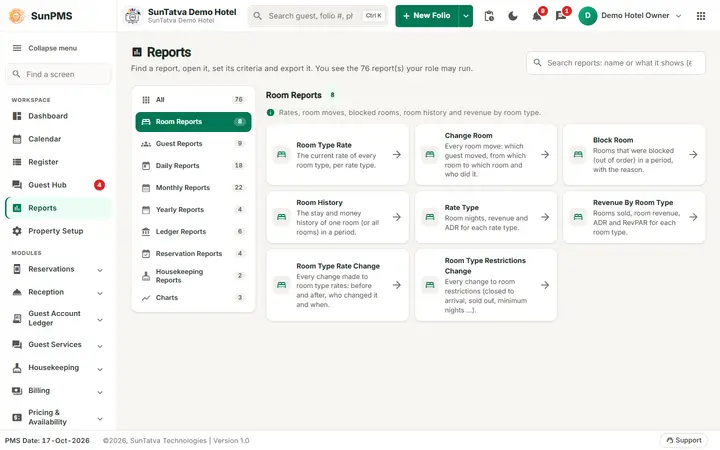The height and width of the screenshot is (450, 720).
Task: Open the Support button
Action: pyautogui.click(x=684, y=440)
